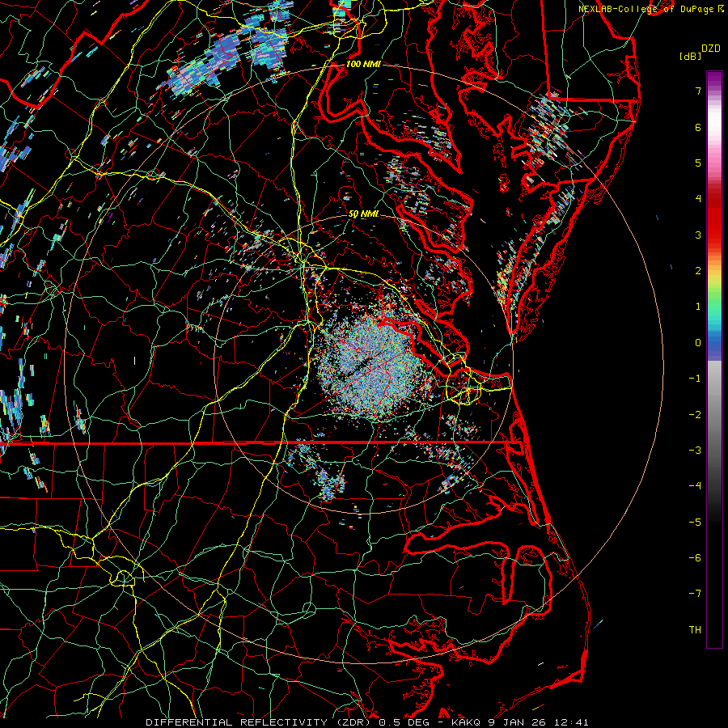Viewport: 728px width, 728px height.
Task: Select the "-6" value on the dB scale
Action: 695,558
